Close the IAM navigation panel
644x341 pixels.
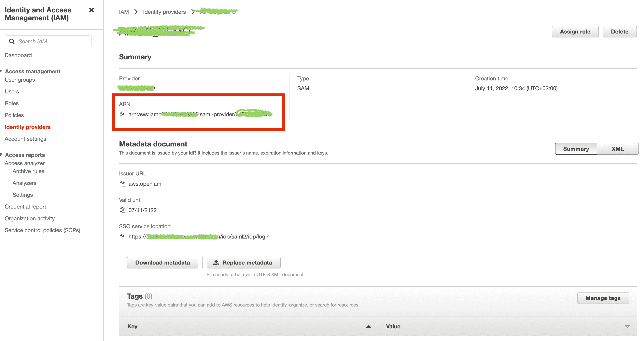point(91,10)
